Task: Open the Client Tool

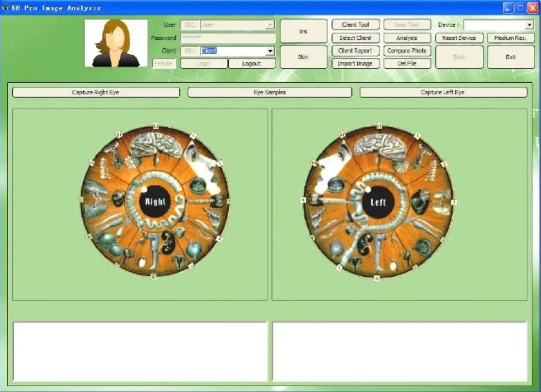Action: point(355,25)
